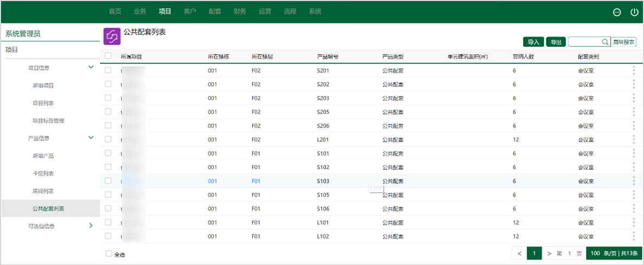Open 项目标签管理 in the sidebar
644x265 pixels.
[48, 121]
